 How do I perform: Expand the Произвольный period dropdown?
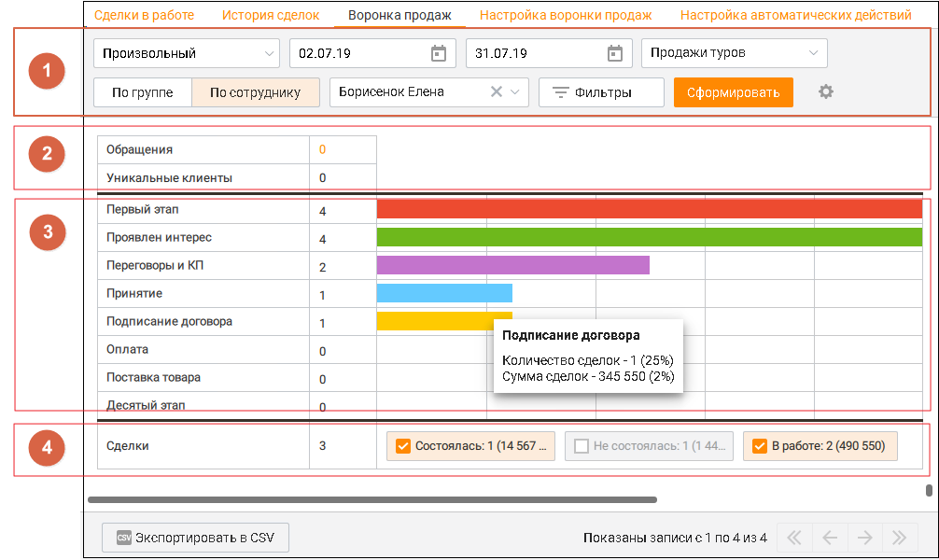pyautogui.click(x=187, y=53)
